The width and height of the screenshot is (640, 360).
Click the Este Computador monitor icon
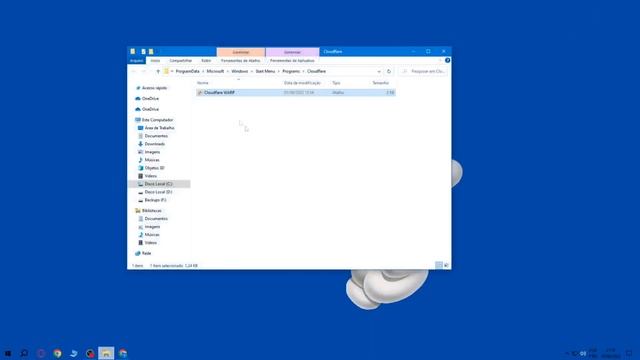click(138, 120)
